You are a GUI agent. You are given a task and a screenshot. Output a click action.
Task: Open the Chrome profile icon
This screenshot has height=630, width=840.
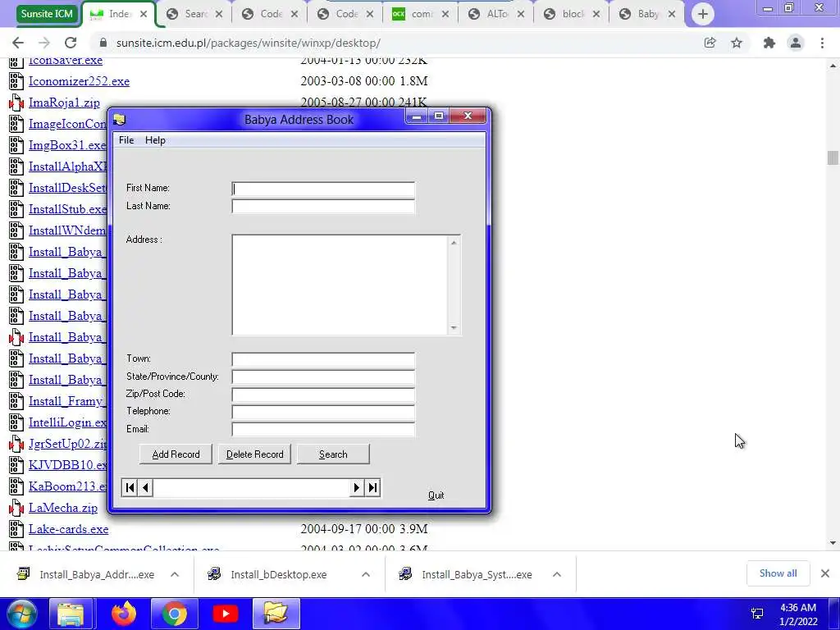click(x=796, y=43)
